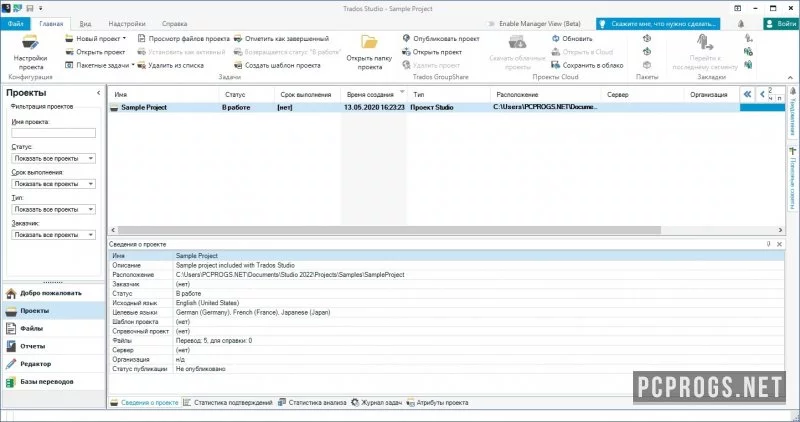Click Новый проект button
The image size is (800, 422).
pyautogui.click(x=95, y=38)
